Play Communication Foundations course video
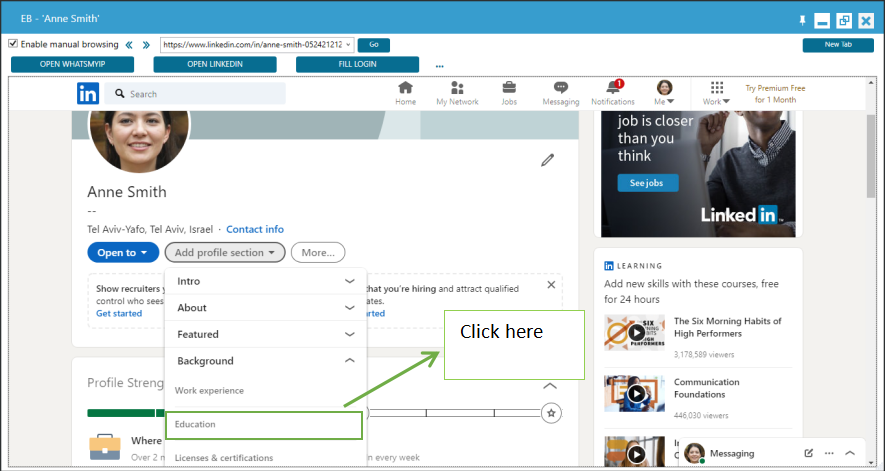 tap(637, 393)
